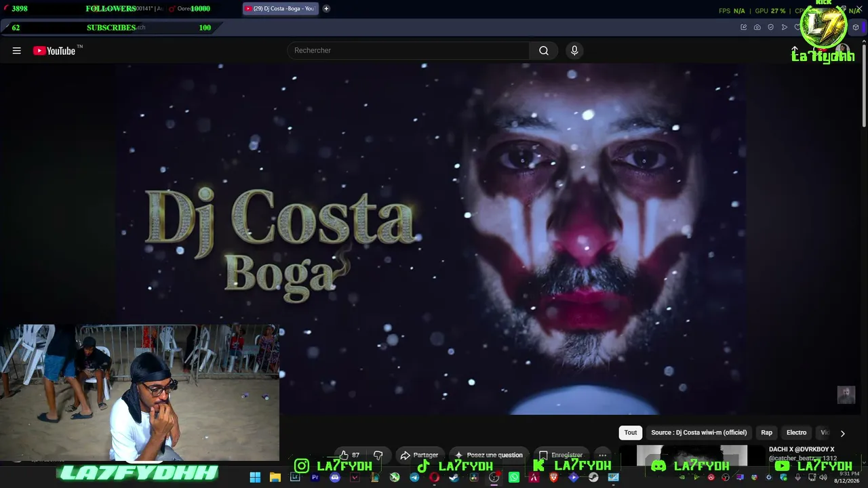Click the channel watermark in video corner
868x488 pixels.
(x=846, y=395)
